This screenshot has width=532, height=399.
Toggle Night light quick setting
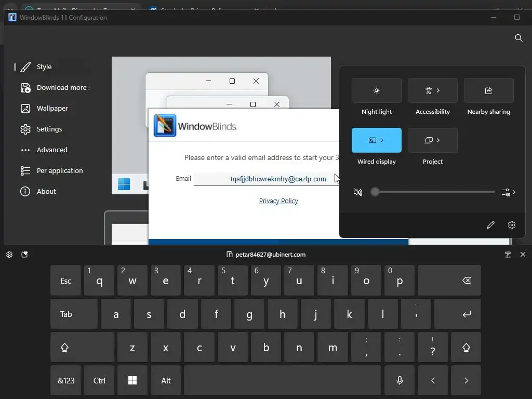pos(376,90)
